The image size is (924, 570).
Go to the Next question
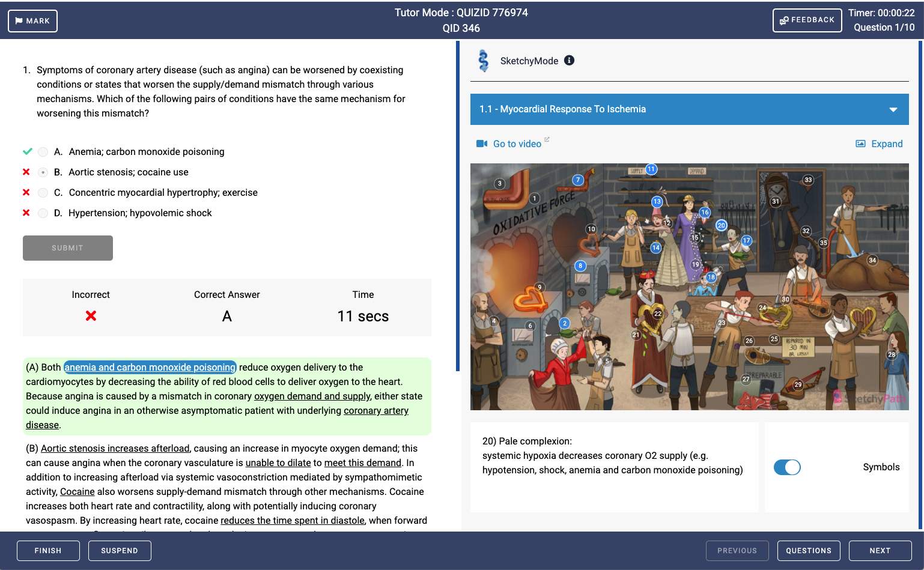(x=880, y=551)
